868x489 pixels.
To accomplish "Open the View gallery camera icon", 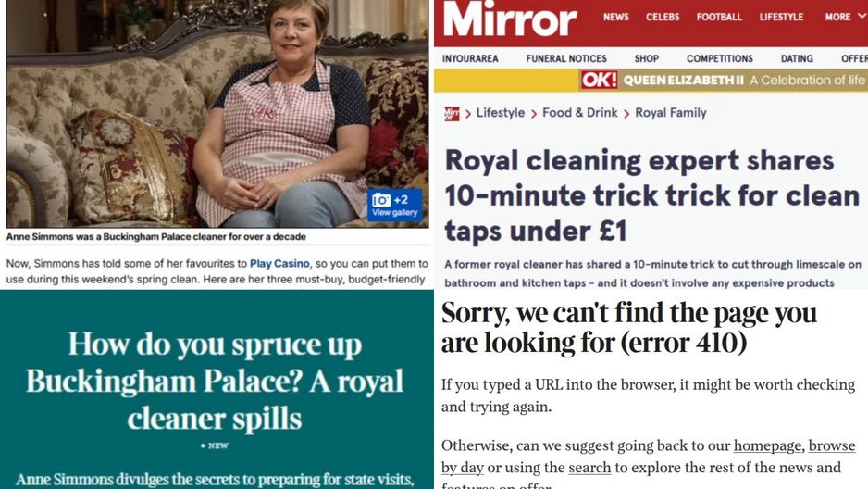I will 394,205.
